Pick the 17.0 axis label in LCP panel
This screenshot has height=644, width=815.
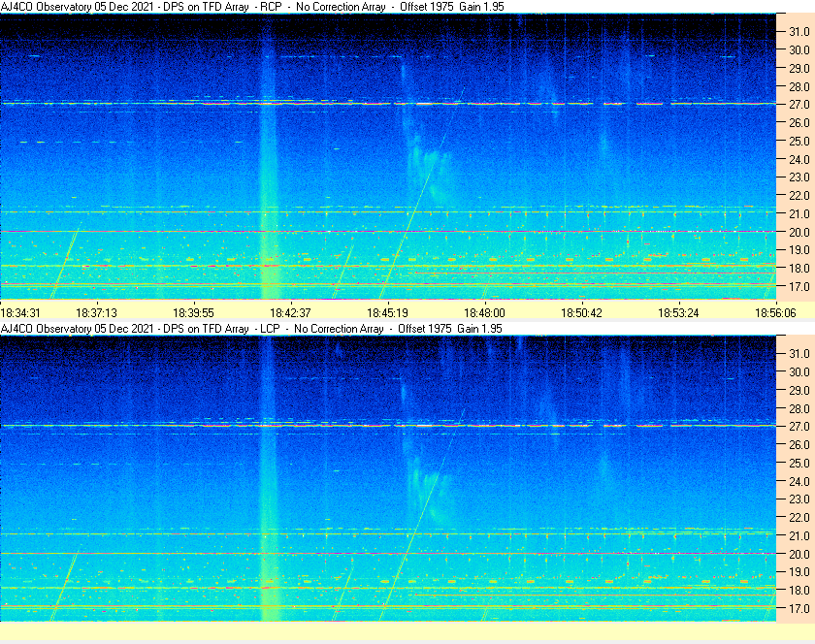coord(799,608)
